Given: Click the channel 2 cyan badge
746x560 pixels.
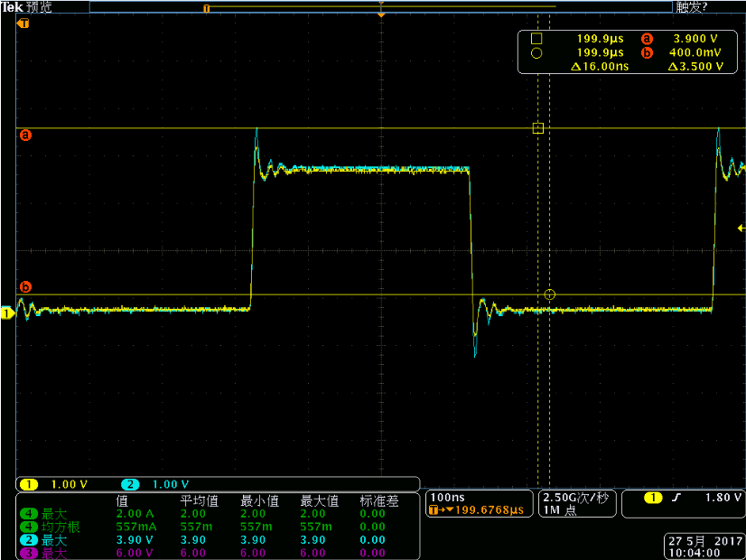Looking at the screenshot, I should (x=130, y=484).
